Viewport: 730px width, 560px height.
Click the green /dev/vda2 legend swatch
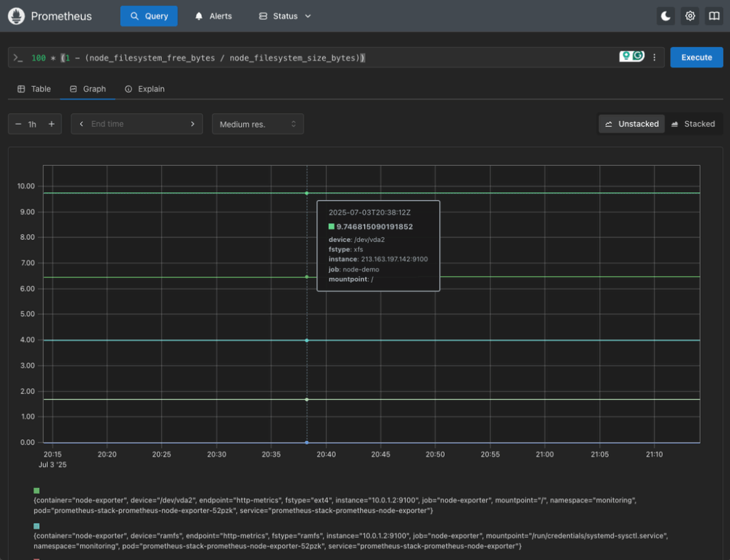37,491
